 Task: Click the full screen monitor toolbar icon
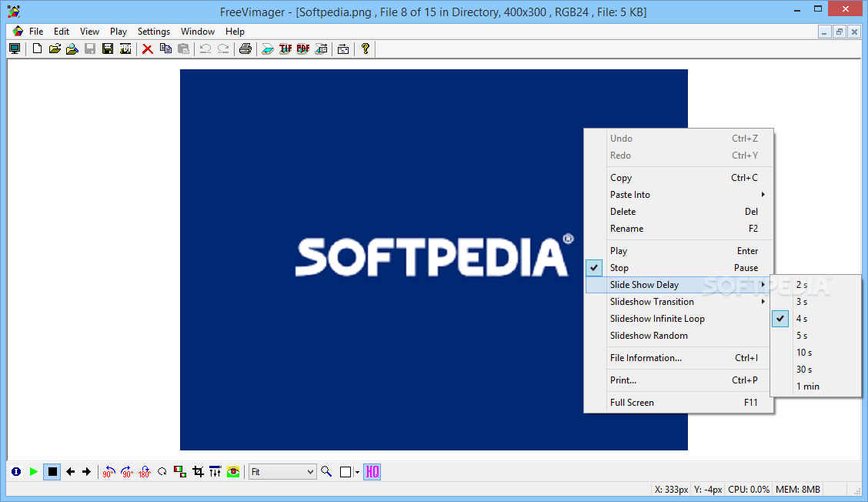[15, 49]
